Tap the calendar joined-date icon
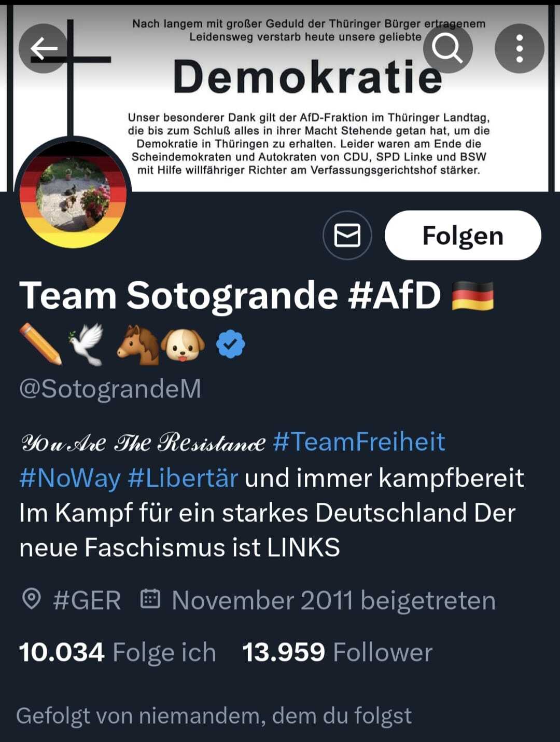Viewport: 560px width, 742px height. click(x=150, y=599)
